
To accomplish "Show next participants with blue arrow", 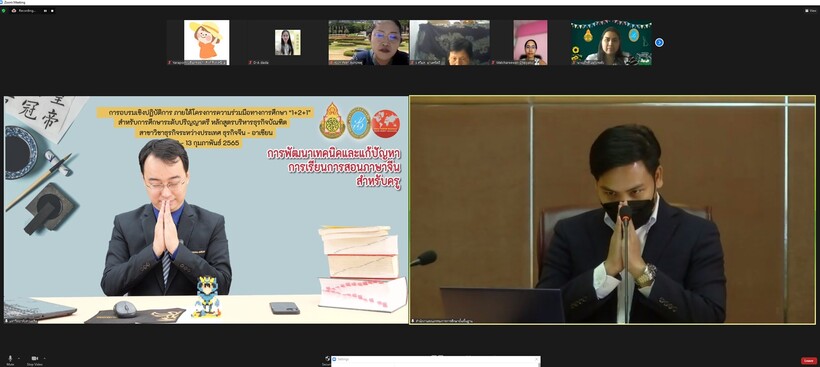I will 659,42.
